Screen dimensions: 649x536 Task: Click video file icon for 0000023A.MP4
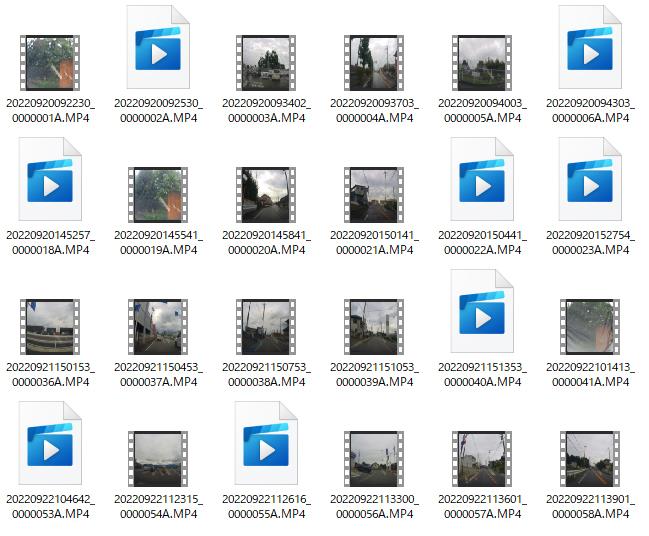[590, 179]
